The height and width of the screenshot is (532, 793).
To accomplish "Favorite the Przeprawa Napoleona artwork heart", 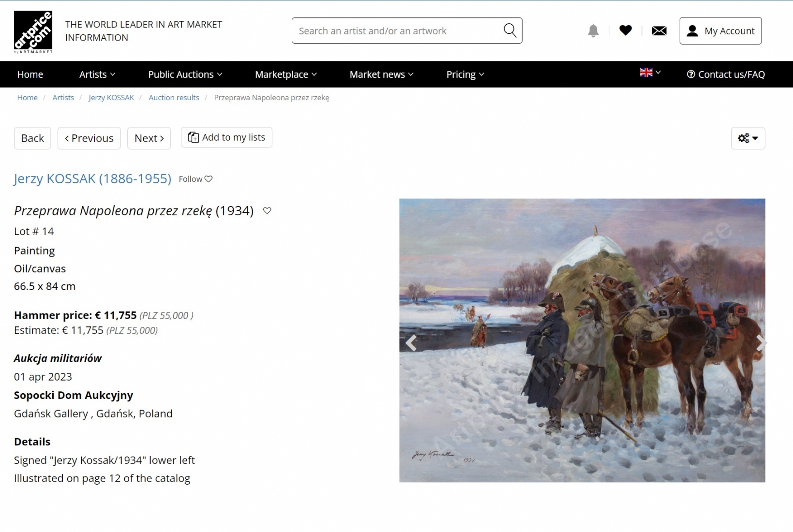I will (x=267, y=210).
